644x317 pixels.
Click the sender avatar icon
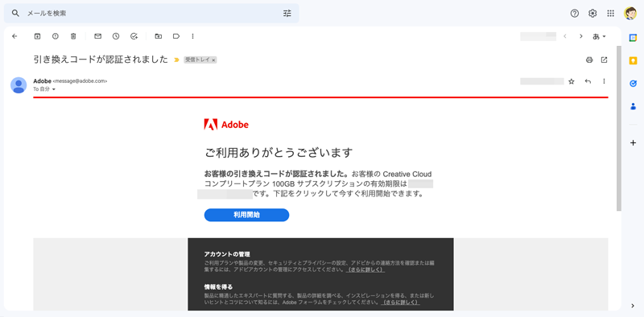tap(19, 85)
